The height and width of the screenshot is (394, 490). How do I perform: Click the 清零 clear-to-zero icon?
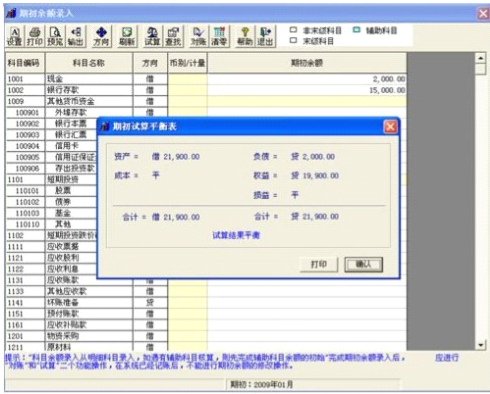(219, 36)
